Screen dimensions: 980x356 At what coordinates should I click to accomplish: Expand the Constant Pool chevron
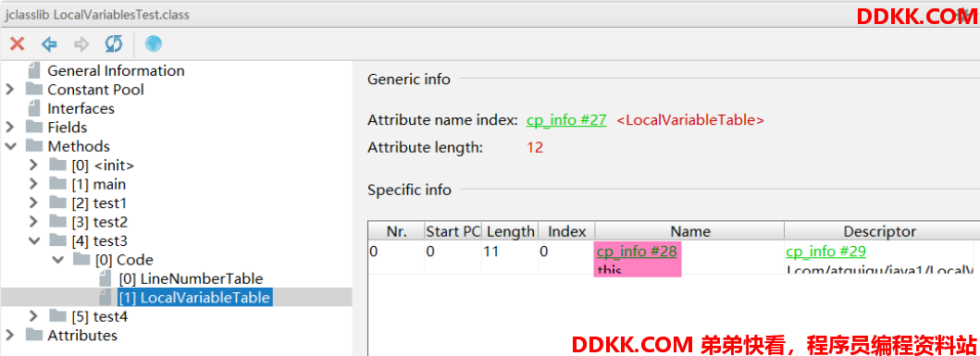[x=10, y=90]
